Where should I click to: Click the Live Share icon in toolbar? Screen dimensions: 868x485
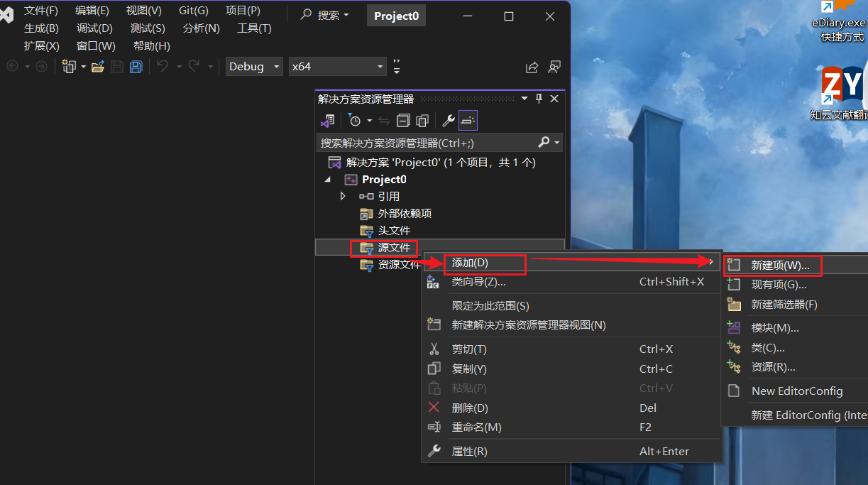pyautogui.click(x=532, y=67)
